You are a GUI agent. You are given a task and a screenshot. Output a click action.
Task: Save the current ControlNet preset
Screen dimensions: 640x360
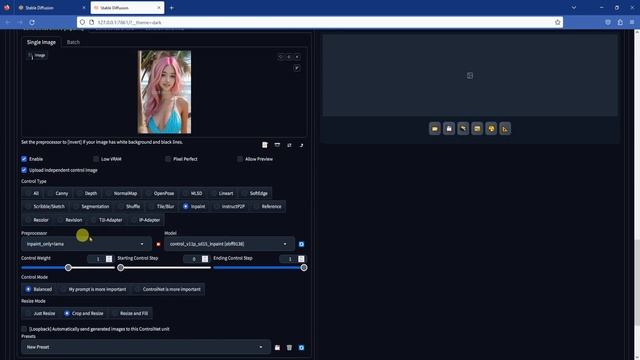(x=277, y=347)
